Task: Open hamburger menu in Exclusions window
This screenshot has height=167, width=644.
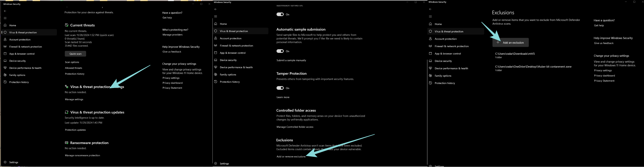Action: coord(430,16)
